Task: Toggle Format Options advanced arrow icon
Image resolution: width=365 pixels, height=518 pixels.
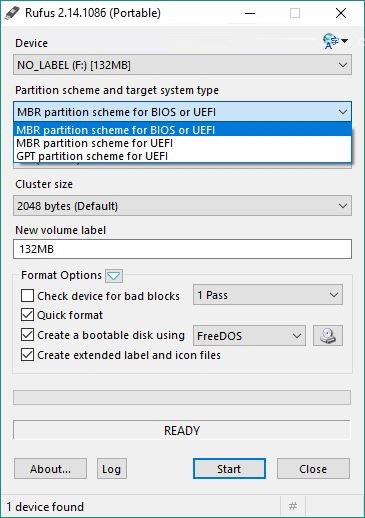Action: point(114,276)
